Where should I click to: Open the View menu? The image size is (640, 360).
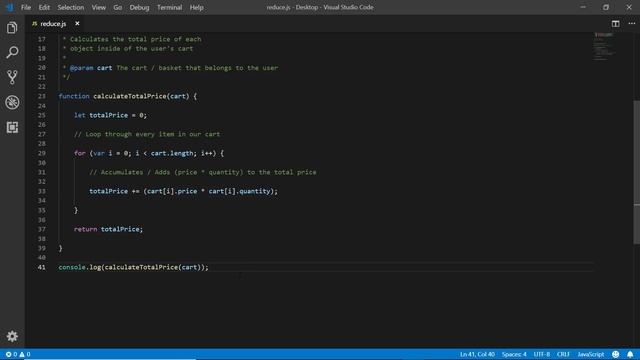(x=98, y=7)
